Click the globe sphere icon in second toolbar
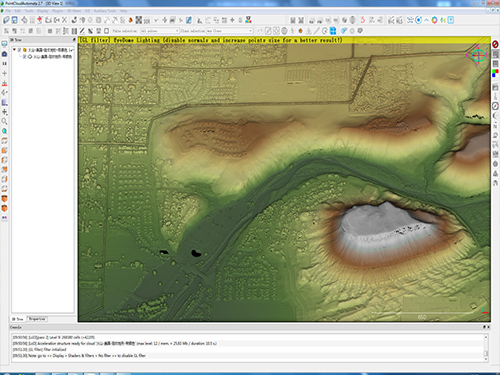This screenshot has height=375, width=500. pyautogui.click(x=284, y=31)
